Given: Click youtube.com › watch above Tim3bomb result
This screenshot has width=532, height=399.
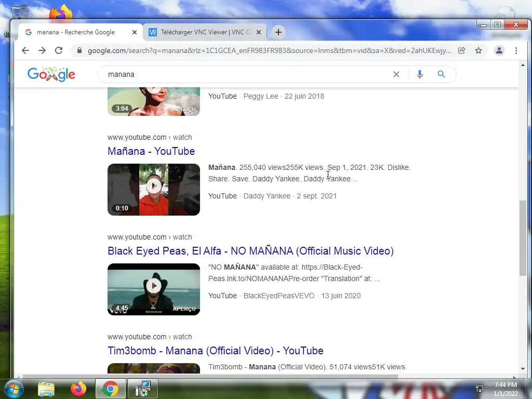Looking at the screenshot, I should [x=150, y=337].
